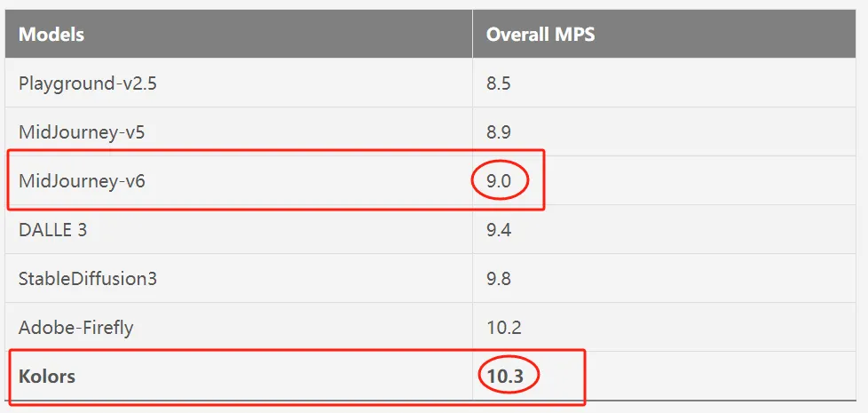
Task: Select the bold Kolors model name
Action: pos(47,377)
